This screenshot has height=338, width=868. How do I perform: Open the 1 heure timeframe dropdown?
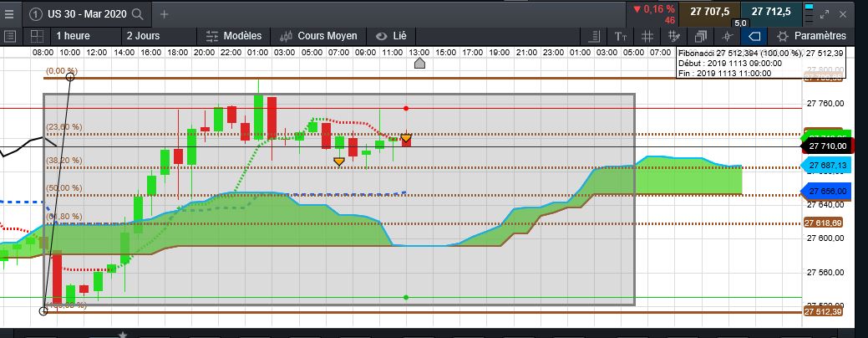74,36
